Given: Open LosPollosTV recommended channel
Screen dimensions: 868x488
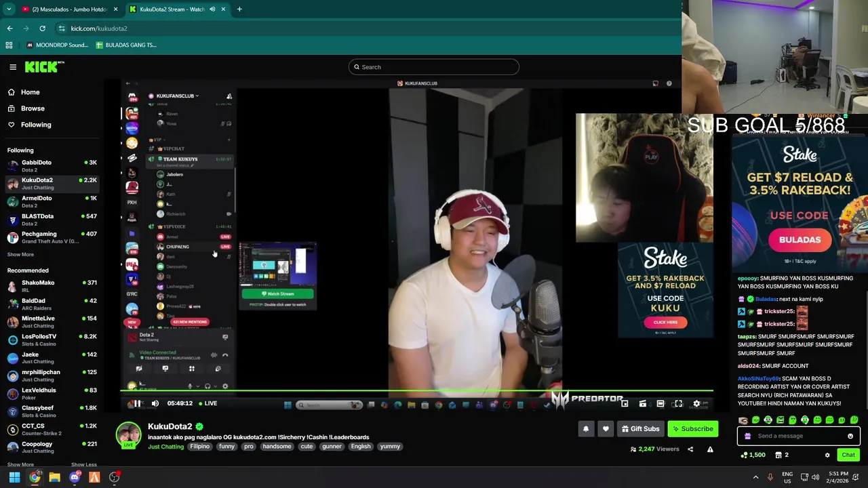Looking at the screenshot, I should pyautogui.click(x=52, y=340).
